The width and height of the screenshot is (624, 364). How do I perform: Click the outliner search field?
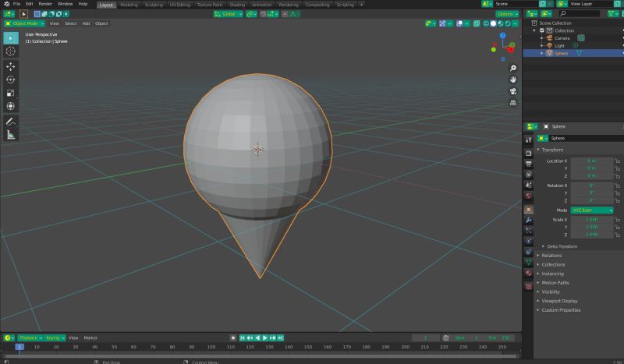(x=579, y=14)
